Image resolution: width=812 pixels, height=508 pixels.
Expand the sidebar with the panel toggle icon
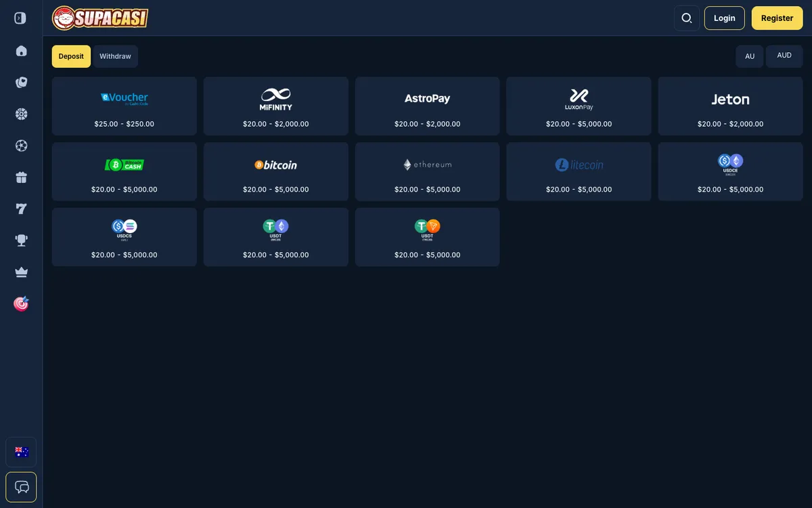coord(20,18)
